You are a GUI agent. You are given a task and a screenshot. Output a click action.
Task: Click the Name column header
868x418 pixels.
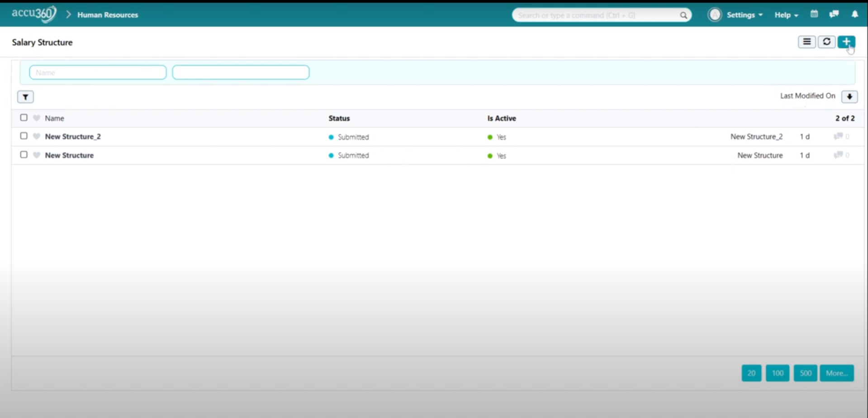54,118
